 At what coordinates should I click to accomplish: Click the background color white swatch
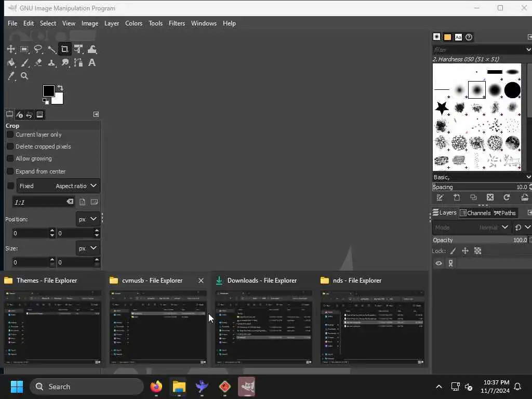(59, 99)
